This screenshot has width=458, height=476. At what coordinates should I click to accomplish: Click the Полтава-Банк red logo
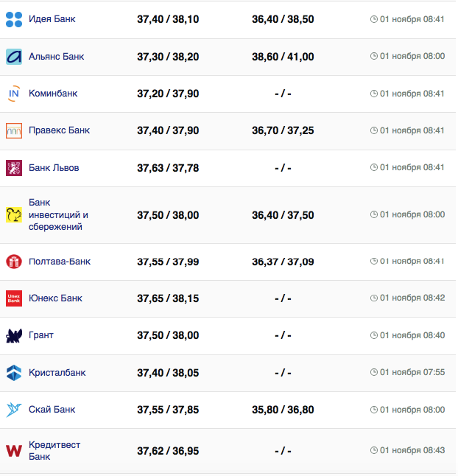click(x=14, y=262)
